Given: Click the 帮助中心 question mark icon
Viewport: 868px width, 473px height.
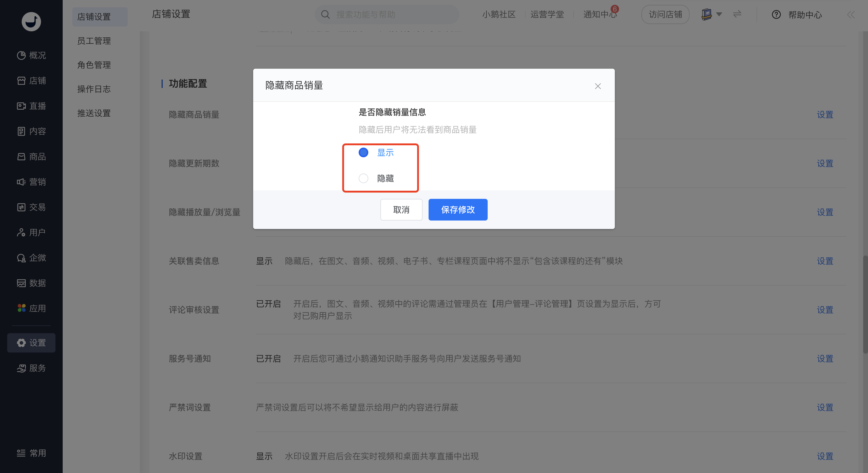Looking at the screenshot, I should point(776,14).
